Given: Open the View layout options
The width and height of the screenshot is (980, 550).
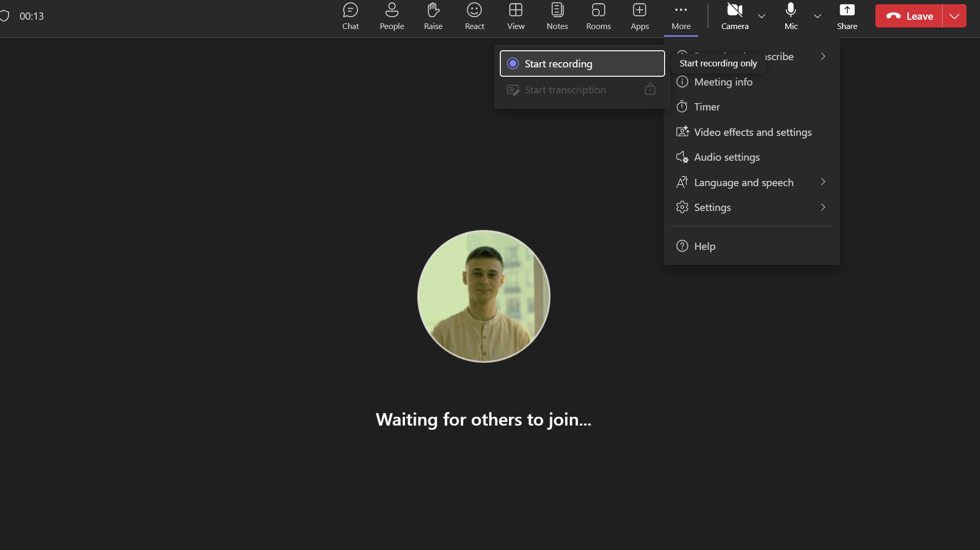Looking at the screenshot, I should click(x=515, y=16).
